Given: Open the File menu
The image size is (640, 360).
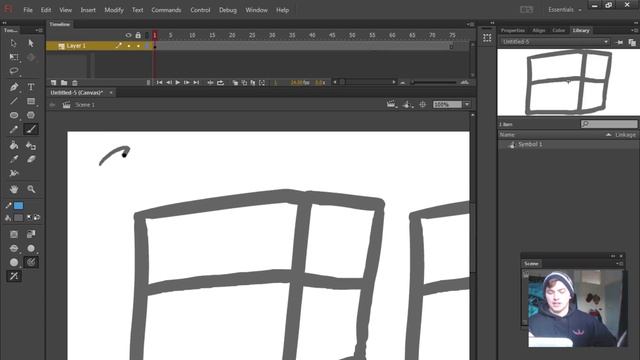Looking at the screenshot, I should tap(28, 10).
